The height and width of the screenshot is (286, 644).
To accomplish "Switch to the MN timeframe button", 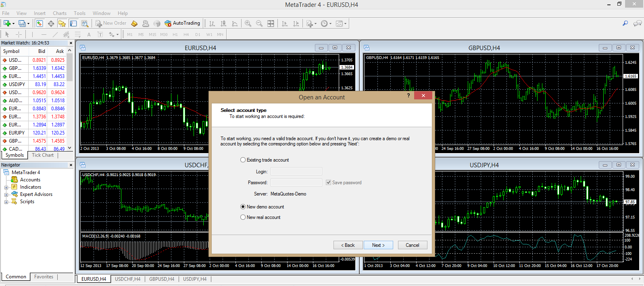I will click(x=220, y=34).
